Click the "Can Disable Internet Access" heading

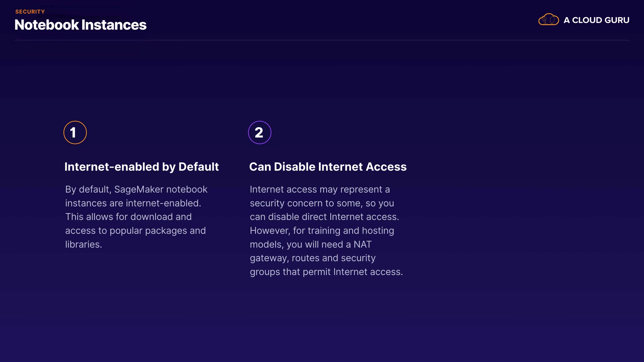[x=328, y=167]
